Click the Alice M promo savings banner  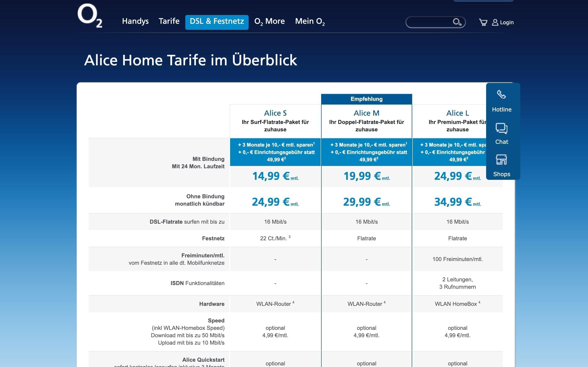click(366, 152)
